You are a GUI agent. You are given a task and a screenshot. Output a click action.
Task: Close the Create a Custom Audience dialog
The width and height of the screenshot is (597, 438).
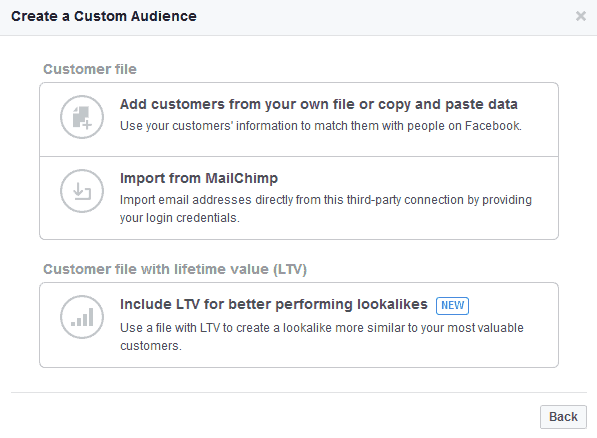(x=581, y=16)
